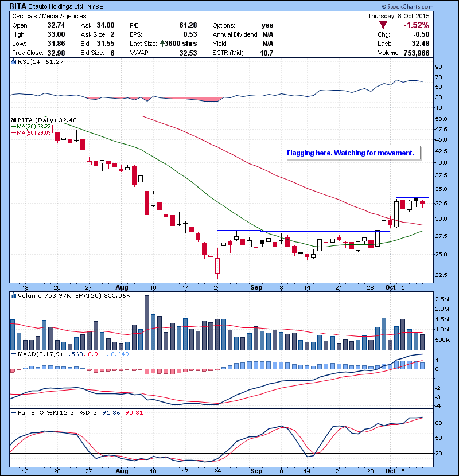This screenshot has height=476, width=459.
Task: Click the 'Volume 753.97K, EMA(20) 855.06K' label
Action: 74,295
